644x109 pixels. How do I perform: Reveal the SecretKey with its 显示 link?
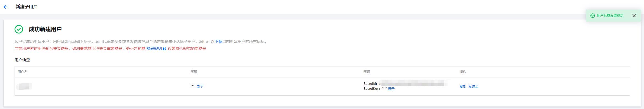(391, 89)
